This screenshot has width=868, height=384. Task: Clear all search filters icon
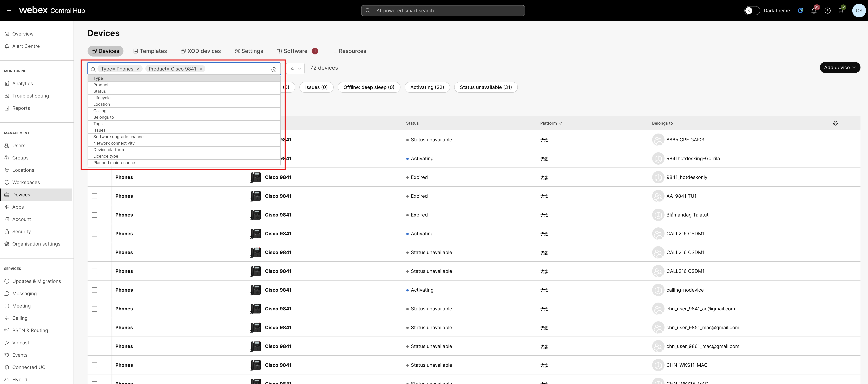click(274, 69)
